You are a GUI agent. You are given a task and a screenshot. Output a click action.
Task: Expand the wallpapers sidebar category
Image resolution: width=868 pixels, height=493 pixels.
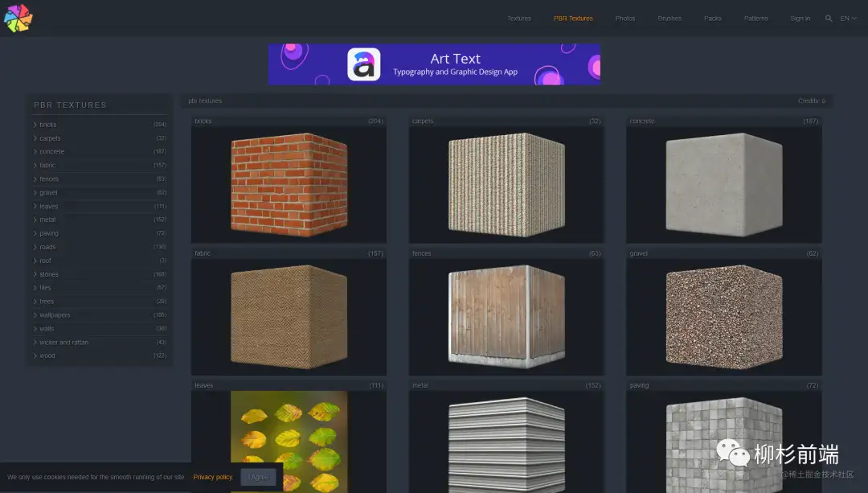pos(55,315)
